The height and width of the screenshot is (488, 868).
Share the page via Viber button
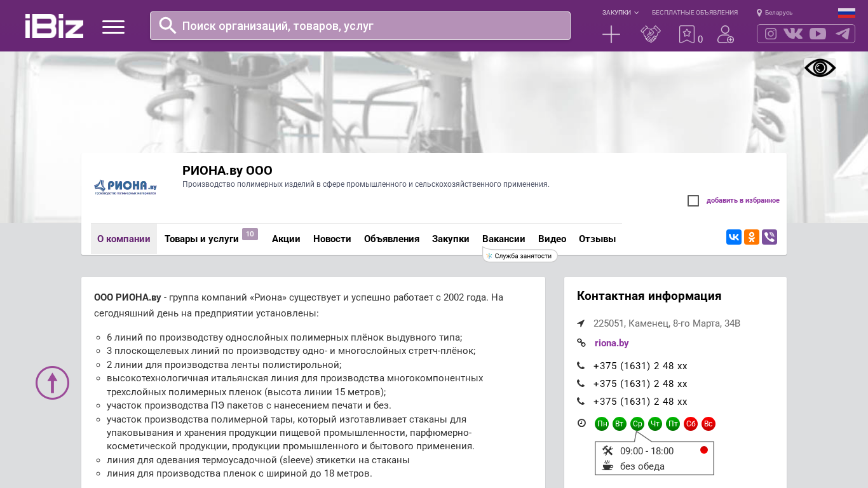click(x=770, y=237)
